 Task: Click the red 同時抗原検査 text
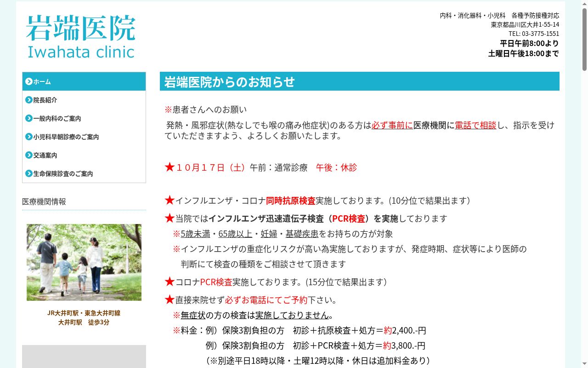pos(291,201)
